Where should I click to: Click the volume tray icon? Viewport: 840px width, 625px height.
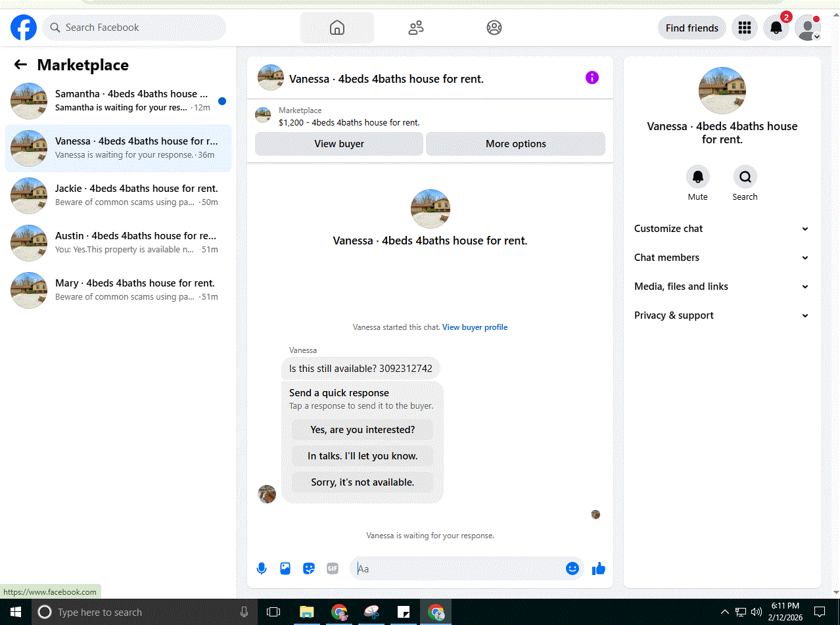coord(756,612)
